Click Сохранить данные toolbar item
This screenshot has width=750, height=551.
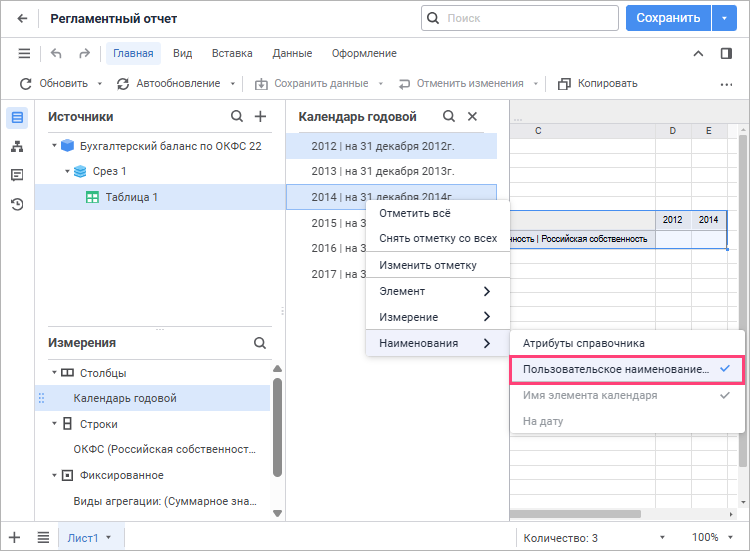(311, 84)
